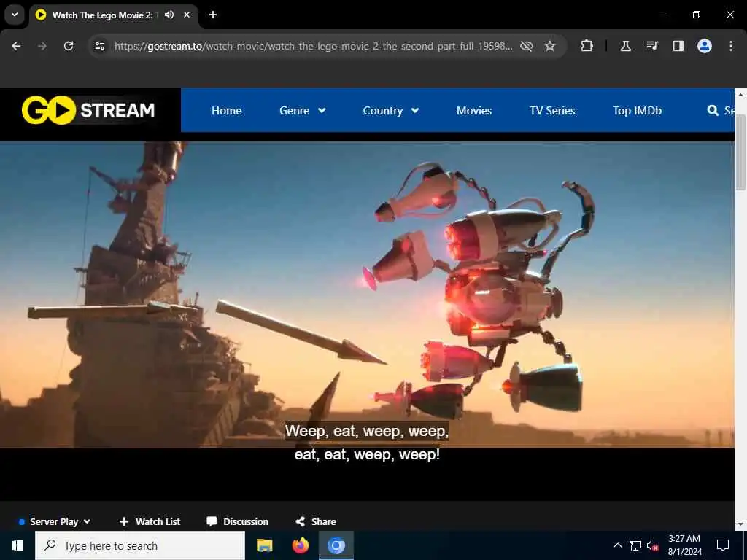Close the Lego Movie 2 tab
The width and height of the screenshot is (747, 560).
tap(187, 15)
